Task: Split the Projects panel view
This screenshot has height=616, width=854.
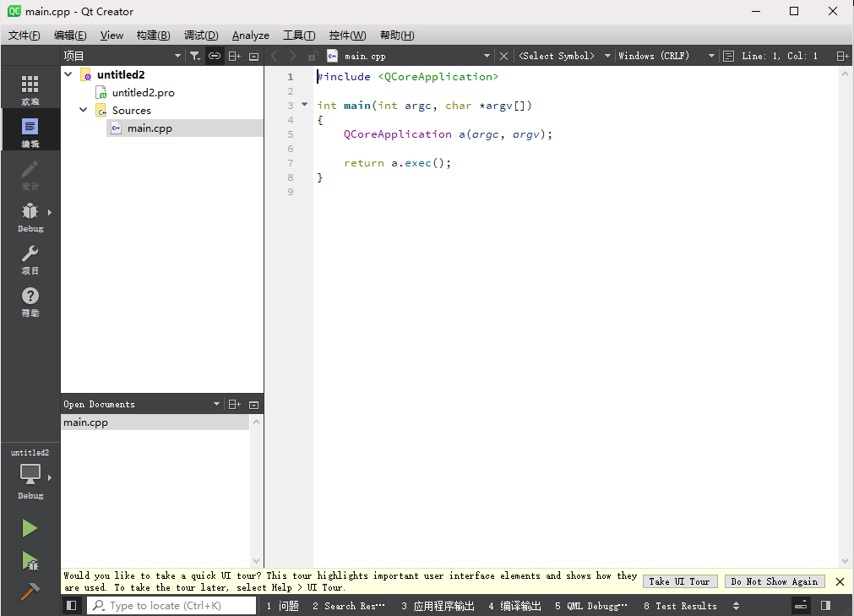Action: (235, 56)
